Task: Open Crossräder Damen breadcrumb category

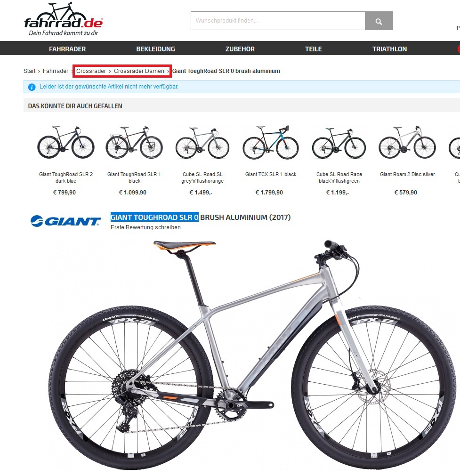Action: 139,71
